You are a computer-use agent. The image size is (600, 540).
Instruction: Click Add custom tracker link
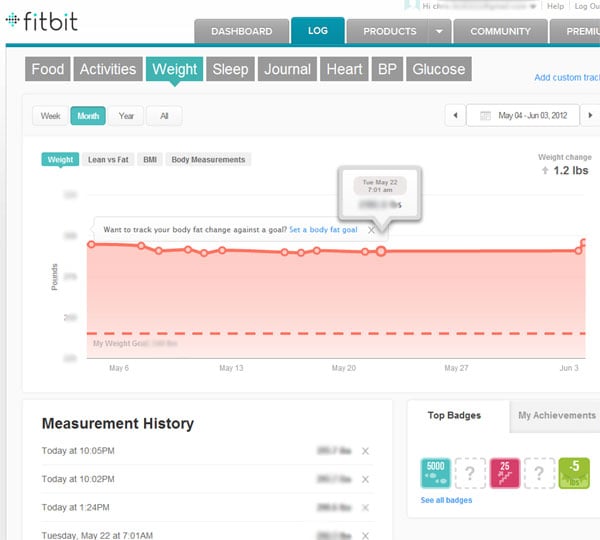(567, 77)
